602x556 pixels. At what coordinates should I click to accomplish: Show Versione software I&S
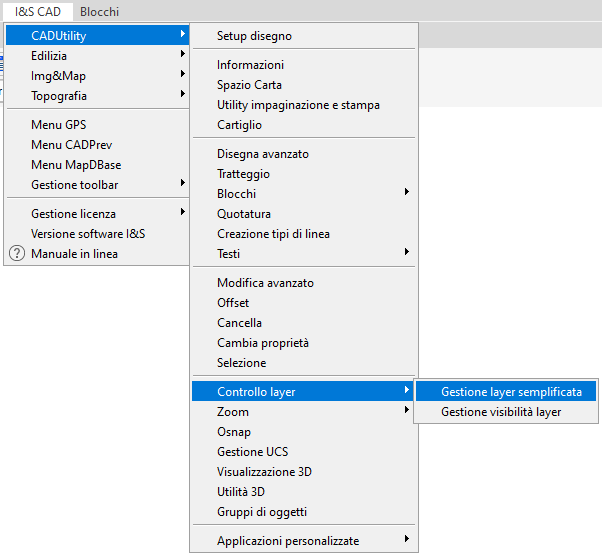coord(98,234)
